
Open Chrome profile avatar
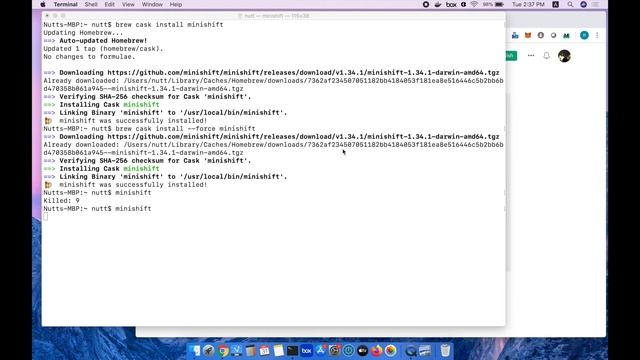[584, 36]
